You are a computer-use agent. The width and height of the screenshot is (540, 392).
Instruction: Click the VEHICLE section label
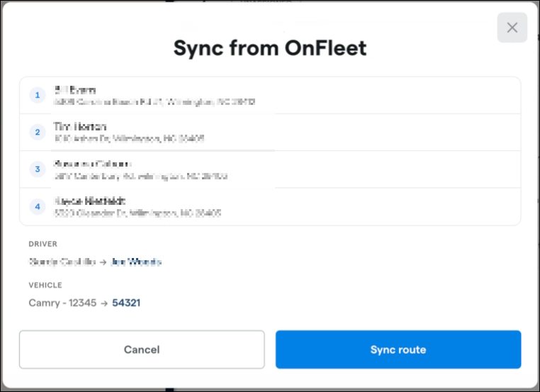coord(45,285)
